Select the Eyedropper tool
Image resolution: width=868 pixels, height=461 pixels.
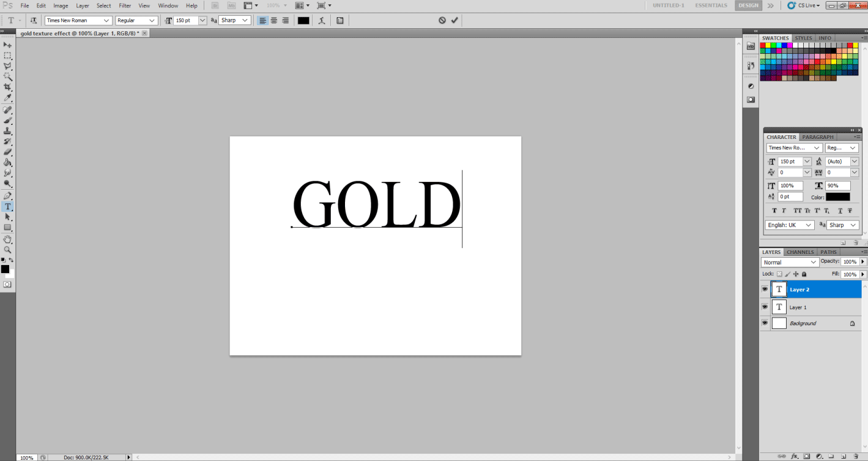[x=8, y=97]
